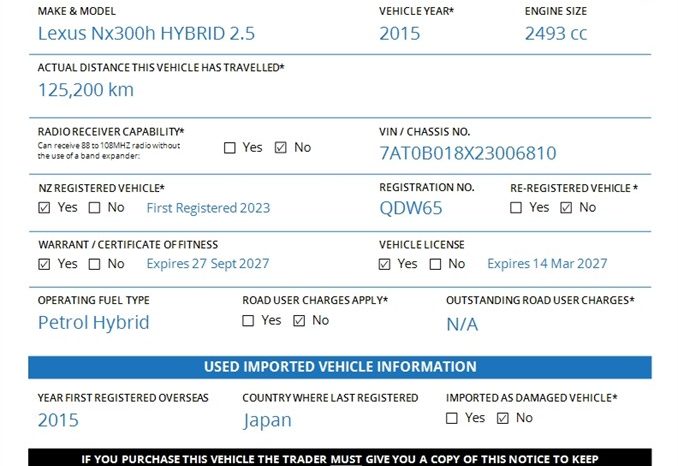Click Expires 27 Sept 2027 text
Image resolution: width=678 pixels, height=466 pixels.
pos(208,264)
